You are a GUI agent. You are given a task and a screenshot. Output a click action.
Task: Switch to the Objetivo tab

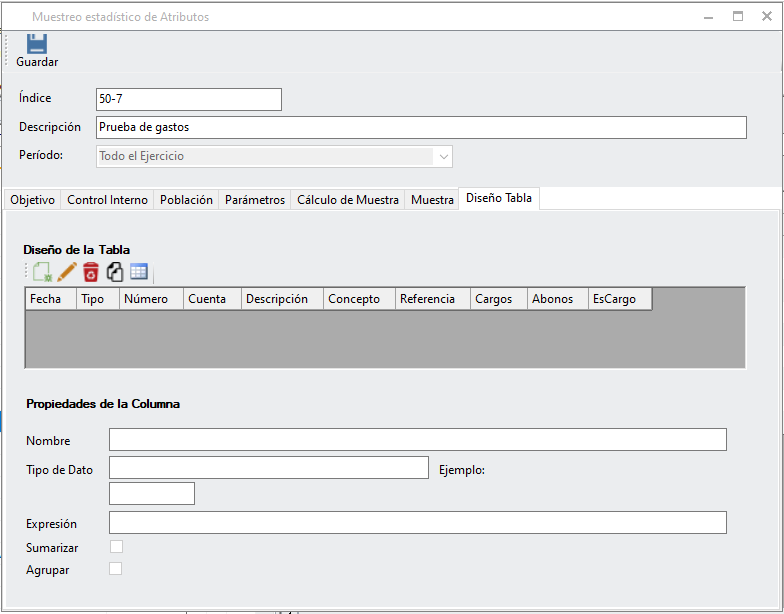[x=32, y=200]
